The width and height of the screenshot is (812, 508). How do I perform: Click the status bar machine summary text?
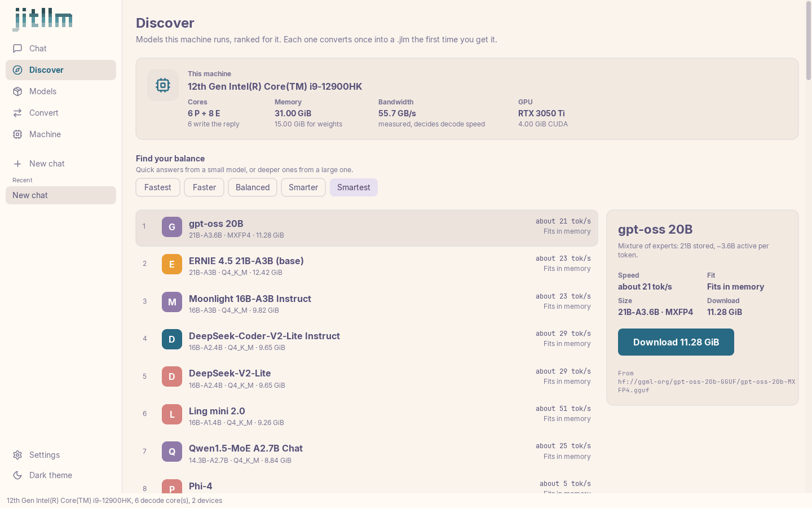click(x=114, y=501)
